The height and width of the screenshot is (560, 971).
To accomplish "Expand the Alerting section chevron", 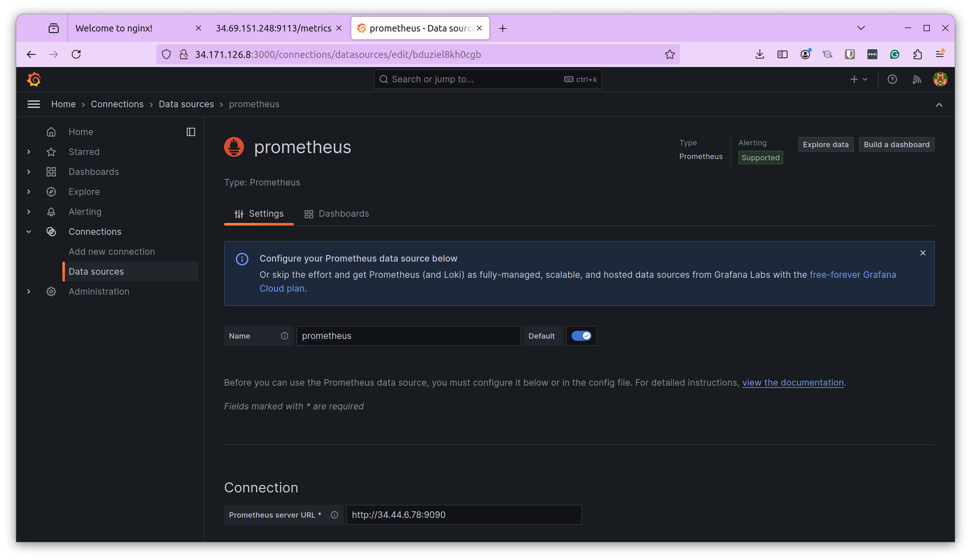I will pos(29,212).
